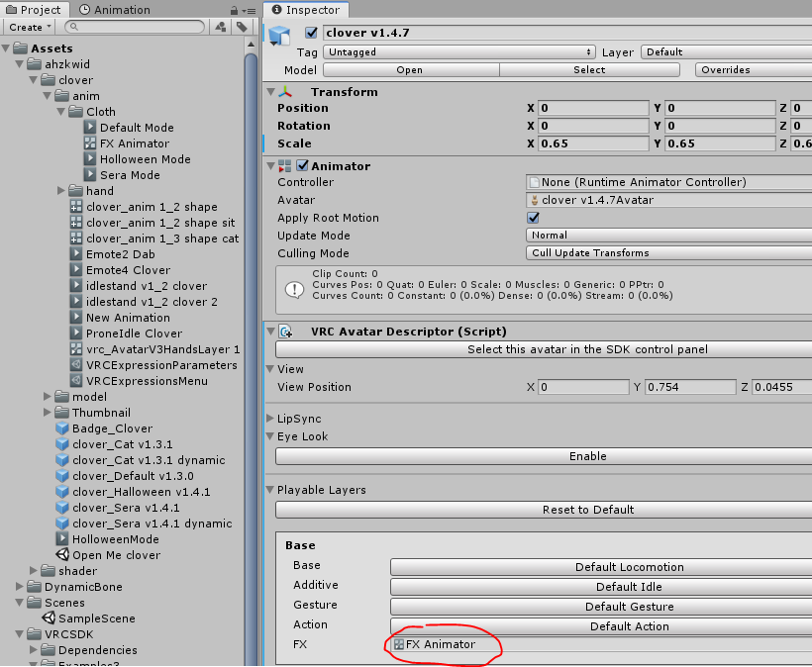Click the Open Me clover Unity scene icon
The height and width of the screenshot is (667, 812).
point(62,555)
